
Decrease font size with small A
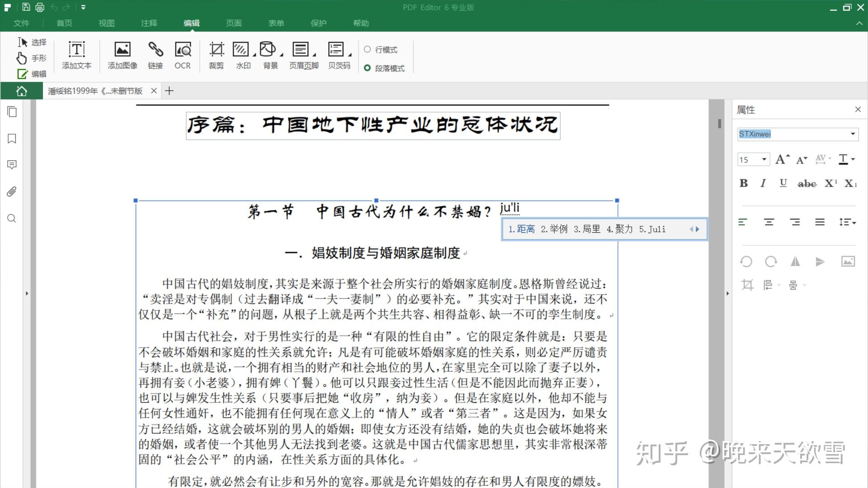(802, 160)
